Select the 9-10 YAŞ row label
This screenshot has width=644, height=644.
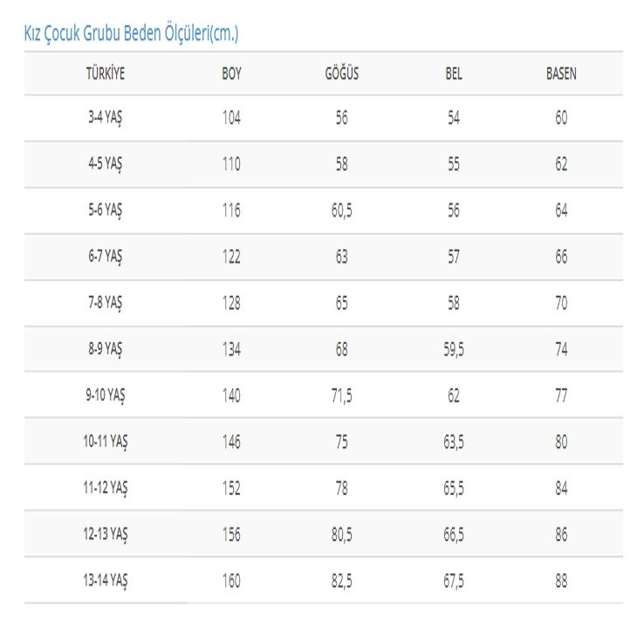click(x=105, y=395)
